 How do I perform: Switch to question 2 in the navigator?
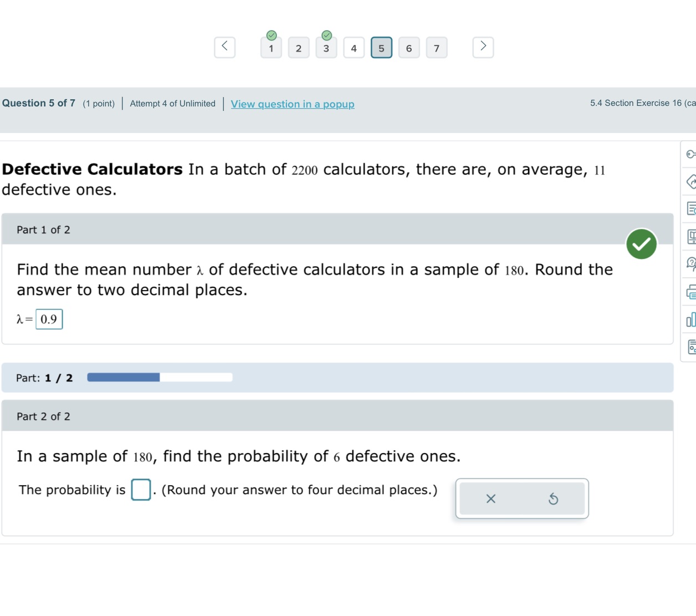(299, 48)
